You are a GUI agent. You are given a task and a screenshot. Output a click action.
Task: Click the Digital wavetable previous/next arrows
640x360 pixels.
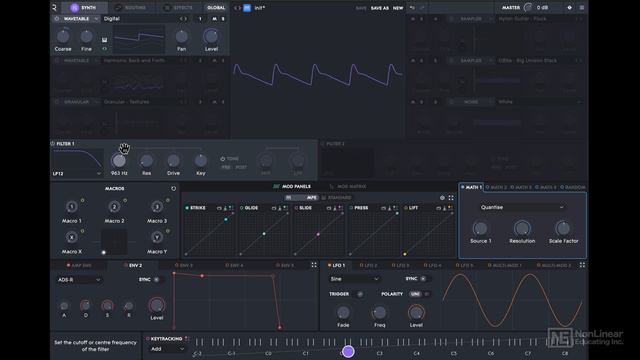(x=183, y=19)
